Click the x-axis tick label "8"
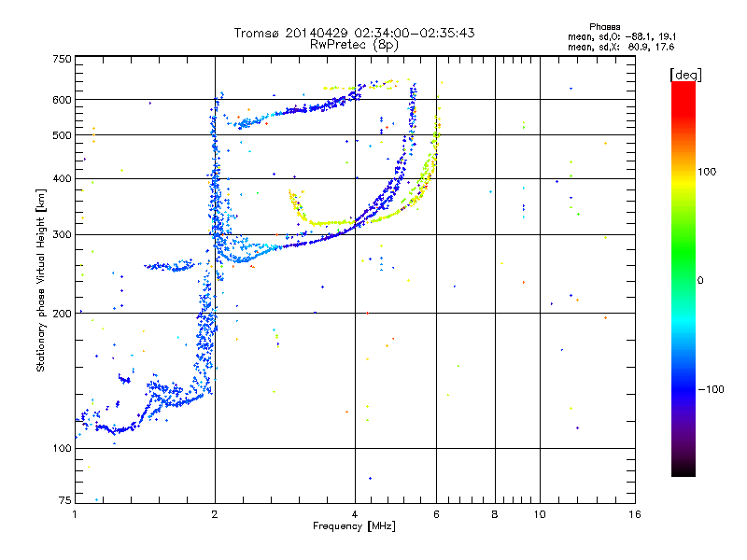This screenshot has height=560, width=747. coord(495,514)
